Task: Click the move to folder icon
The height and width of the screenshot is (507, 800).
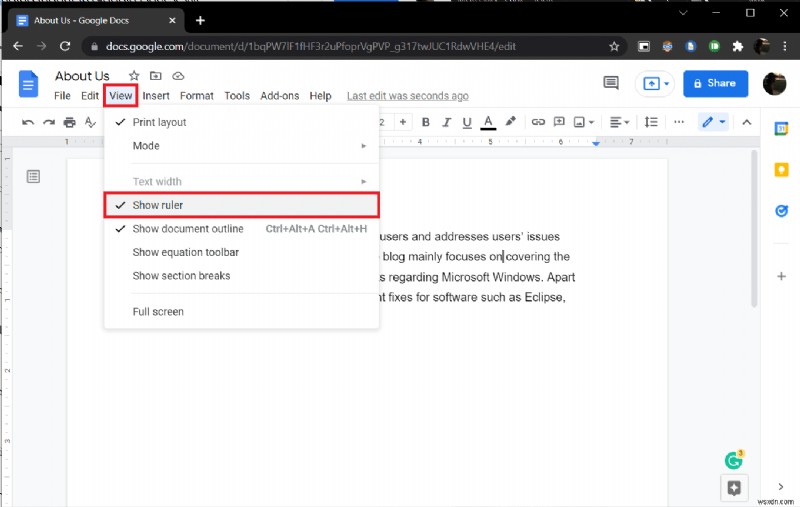Action: click(x=156, y=76)
